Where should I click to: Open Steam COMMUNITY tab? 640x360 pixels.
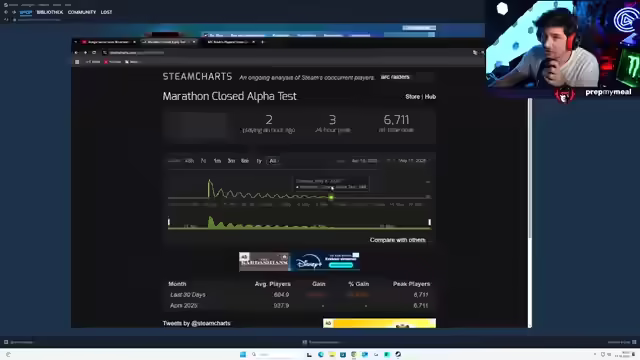click(x=82, y=12)
